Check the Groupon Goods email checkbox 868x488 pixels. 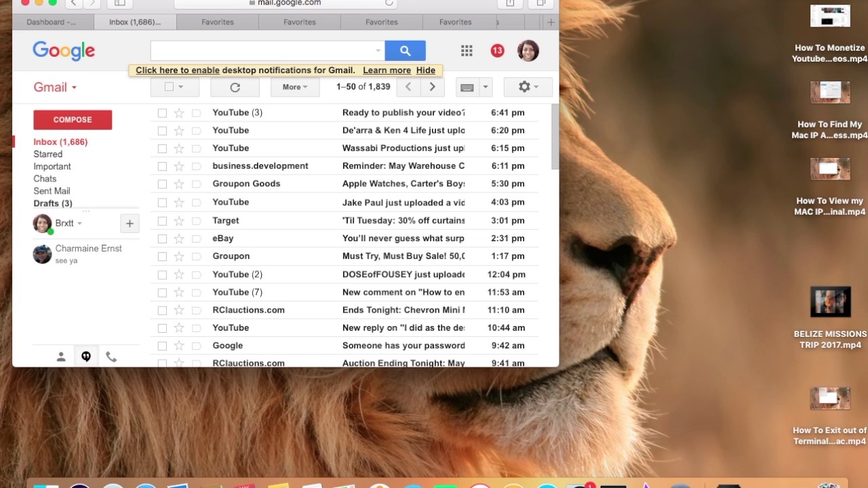coord(162,184)
